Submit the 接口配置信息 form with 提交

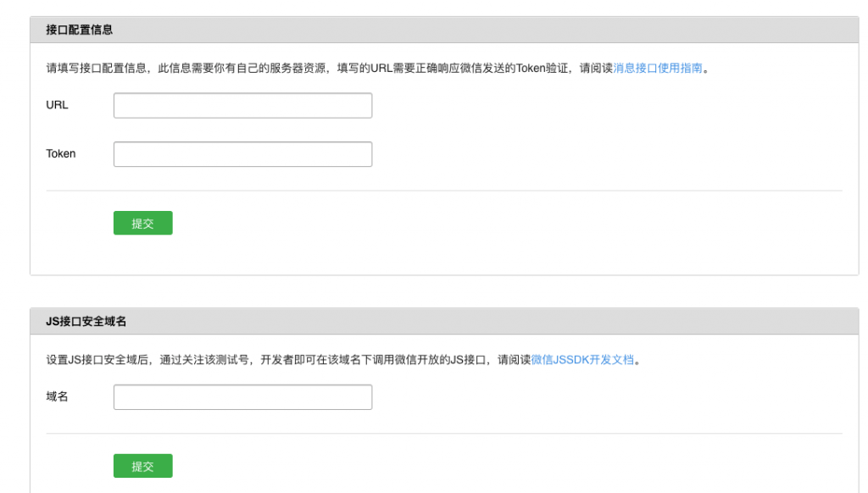pyautogui.click(x=142, y=223)
